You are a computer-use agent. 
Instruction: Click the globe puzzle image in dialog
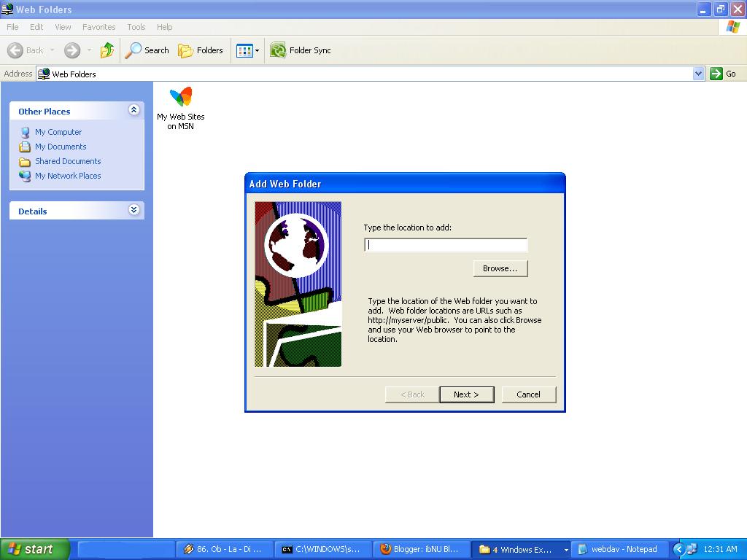click(298, 284)
